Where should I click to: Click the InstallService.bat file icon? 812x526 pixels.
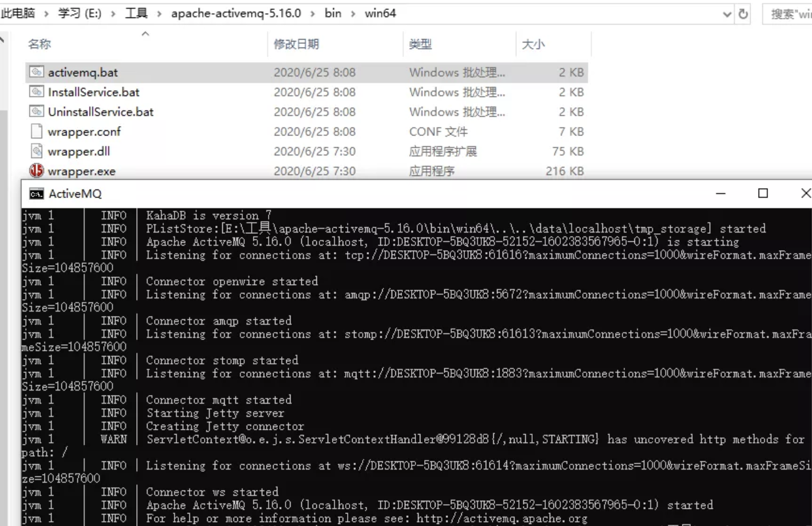click(38, 92)
